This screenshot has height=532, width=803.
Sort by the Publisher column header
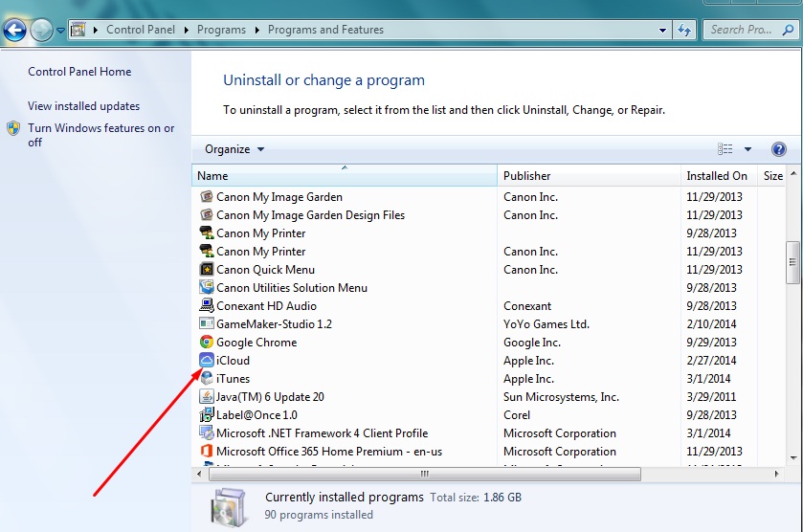click(x=589, y=176)
